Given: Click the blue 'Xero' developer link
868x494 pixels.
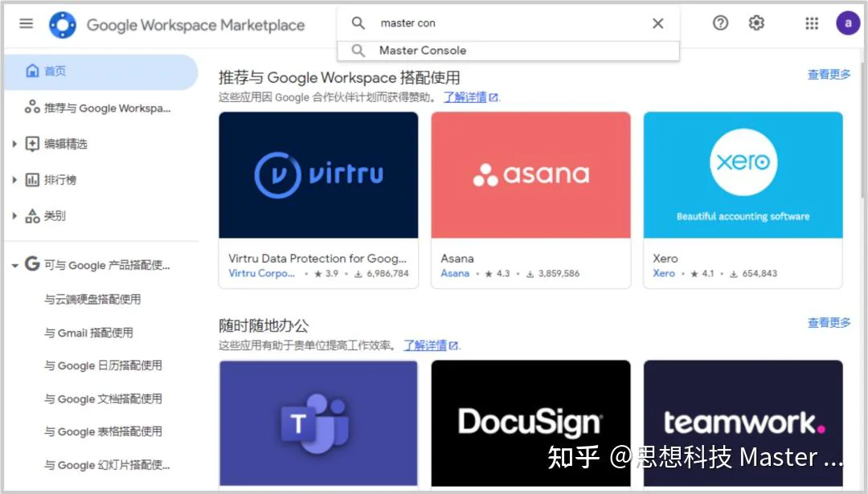Looking at the screenshot, I should point(664,273).
